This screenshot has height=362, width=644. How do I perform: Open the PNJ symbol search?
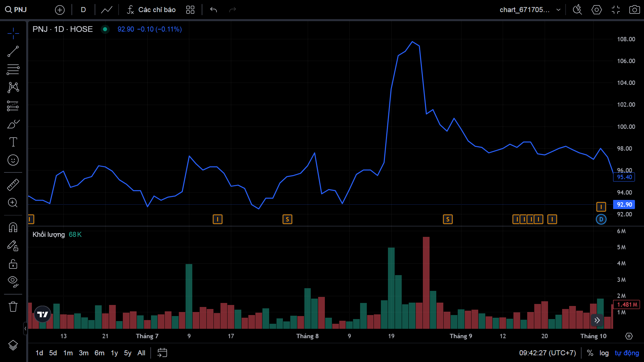(x=16, y=10)
